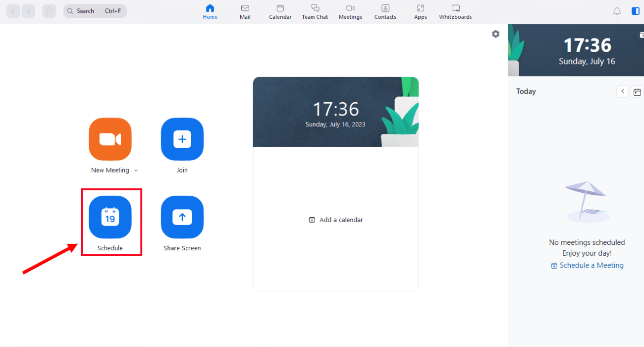This screenshot has height=347, width=644.
Task: Click the 'Sunday, July 16, 2023' date text
Action: 335,124
